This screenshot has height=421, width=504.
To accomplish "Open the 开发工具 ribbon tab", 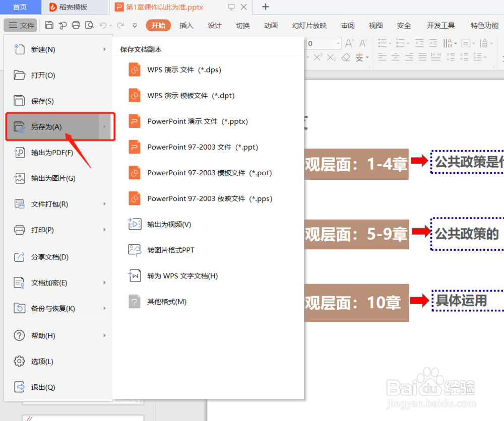I will click(x=440, y=25).
